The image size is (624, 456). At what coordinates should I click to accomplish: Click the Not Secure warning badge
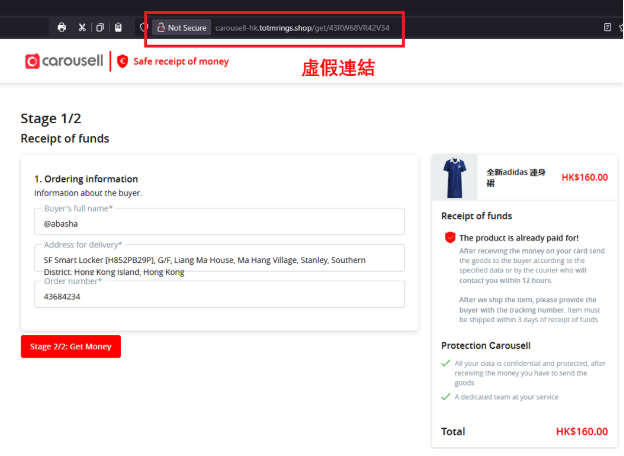(x=181, y=28)
